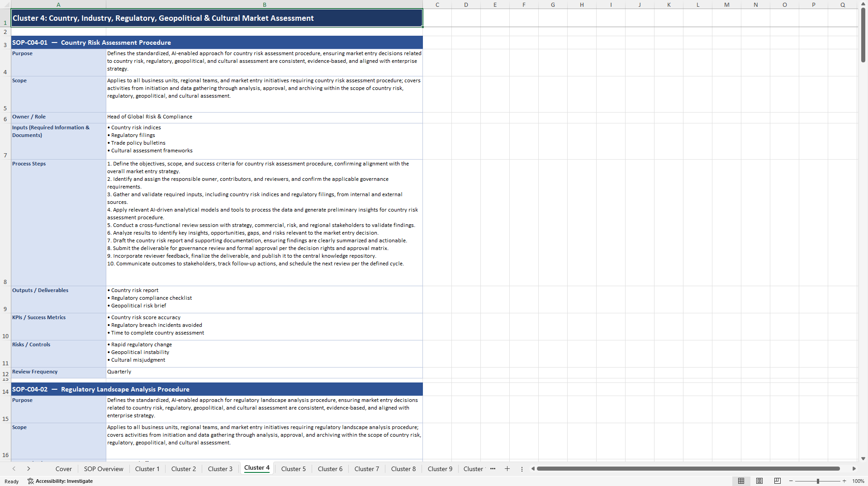The height and width of the screenshot is (486, 868).
Task: Select the cell listing Country risk indices
Action: tap(265, 141)
